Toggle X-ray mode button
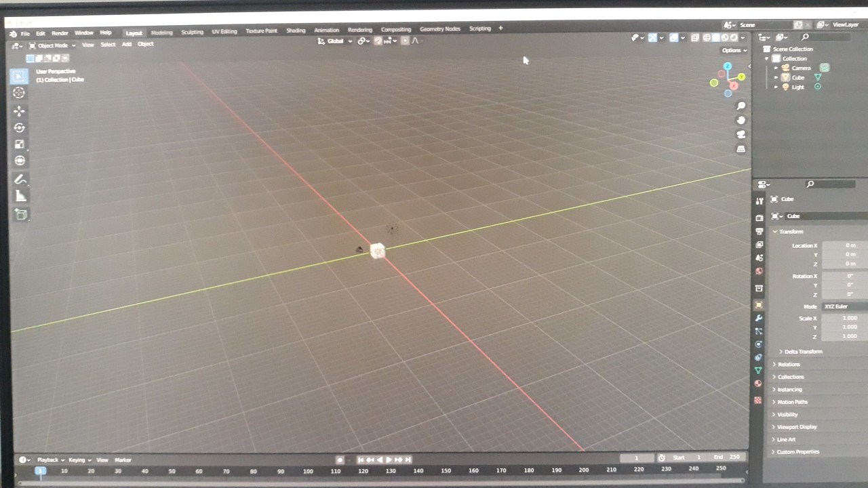The width and height of the screenshot is (868, 488). click(x=695, y=38)
